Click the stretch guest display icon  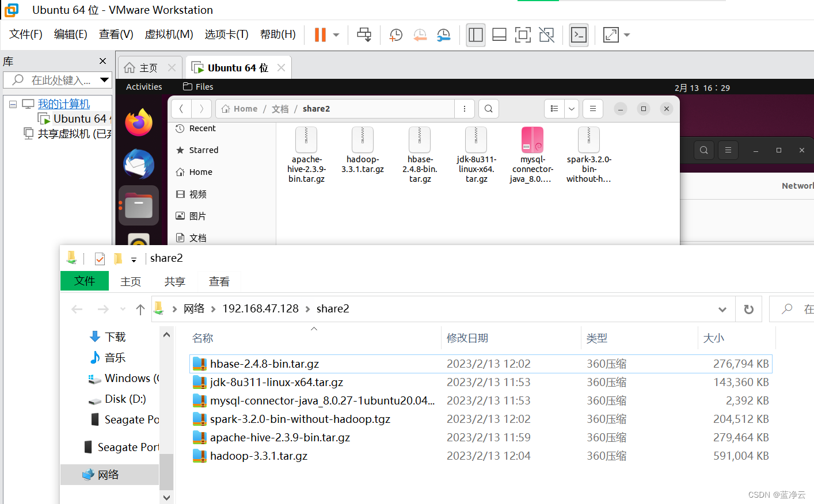point(611,35)
